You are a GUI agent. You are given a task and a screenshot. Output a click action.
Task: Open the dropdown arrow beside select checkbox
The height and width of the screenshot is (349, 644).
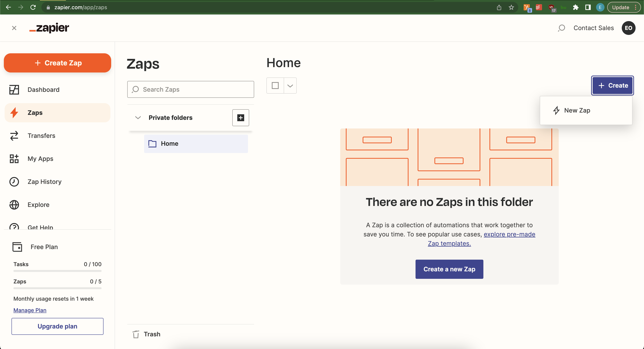coord(290,86)
